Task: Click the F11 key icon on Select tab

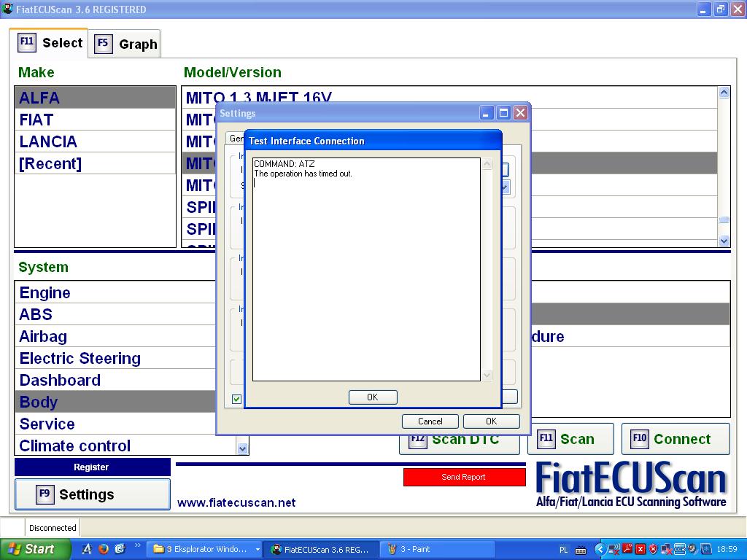Action: [x=27, y=42]
